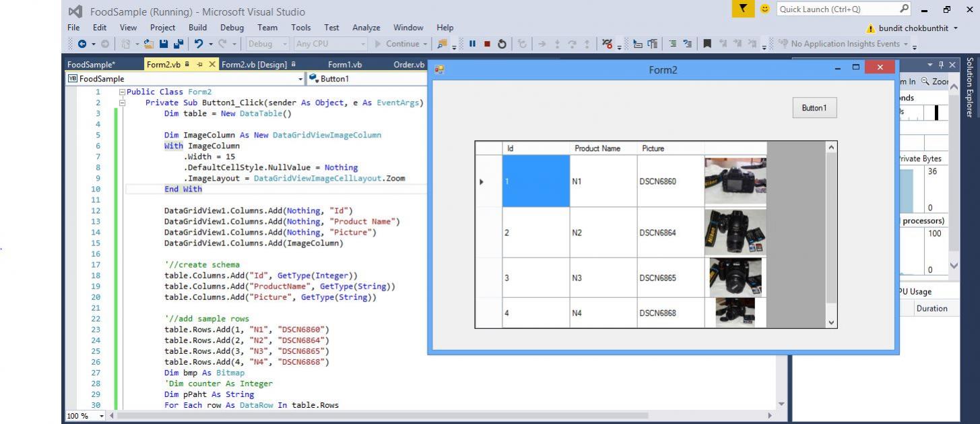Click the Undo arrow icon
This screenshot has width=980, height=424.
(199, 44)
